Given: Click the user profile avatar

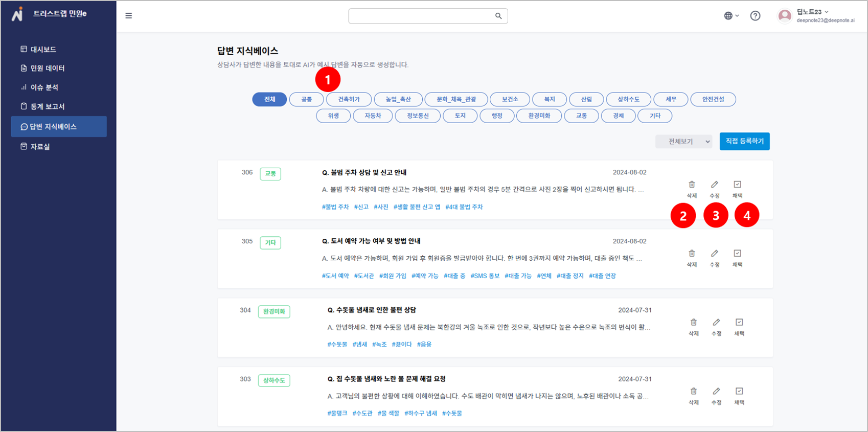Looking at the screenshot, I should (785, 16).
